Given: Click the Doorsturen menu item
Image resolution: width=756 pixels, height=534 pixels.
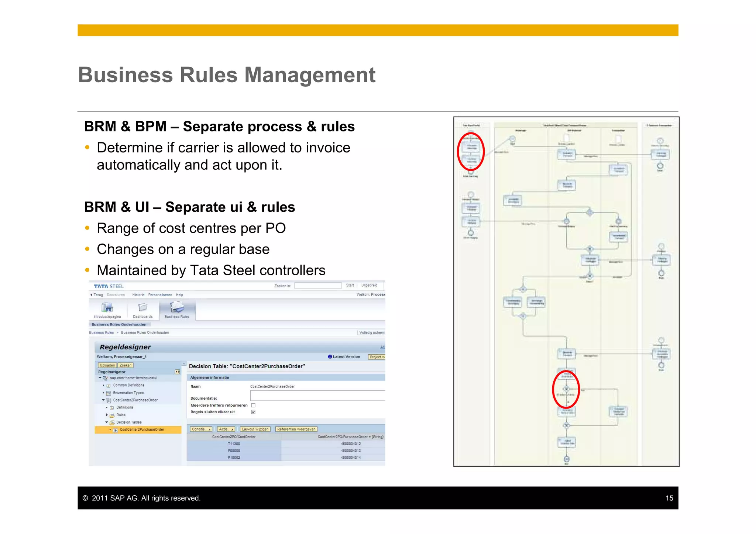Looking at the screenshot, I should pyautogui.click(x=116, y=295).
